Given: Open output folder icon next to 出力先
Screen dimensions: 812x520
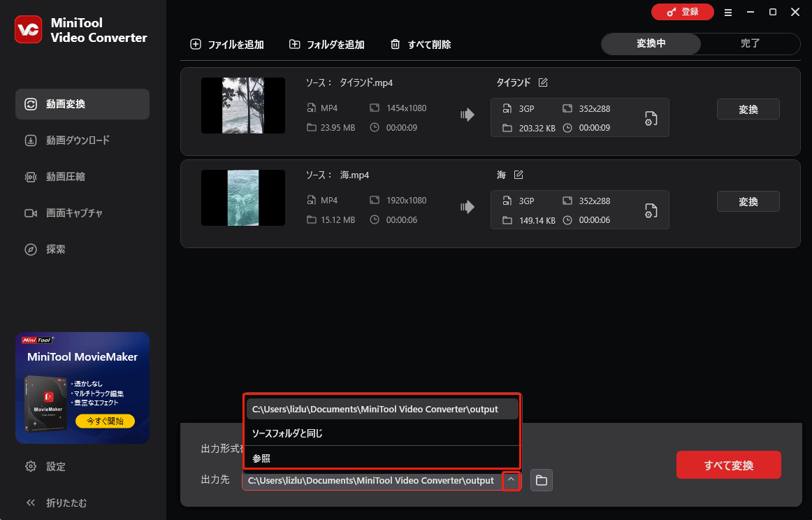Looking at the screenshot, I should pos(542,480).
